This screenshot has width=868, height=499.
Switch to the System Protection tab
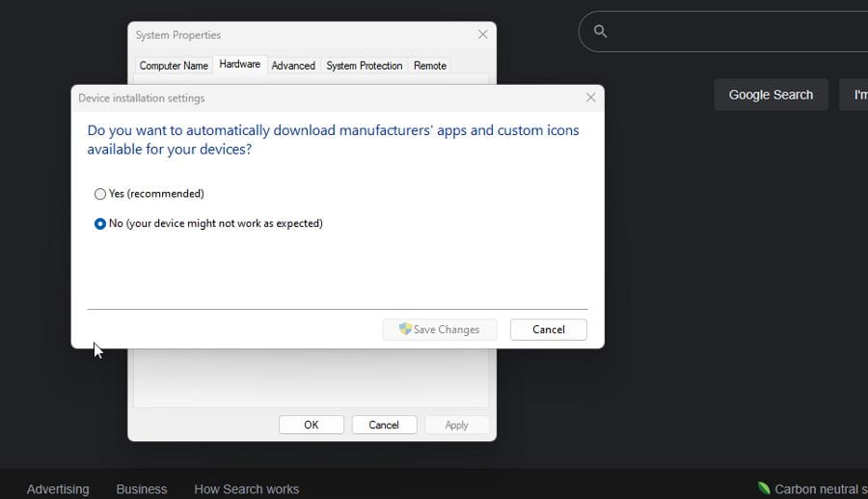pos(364,66)
